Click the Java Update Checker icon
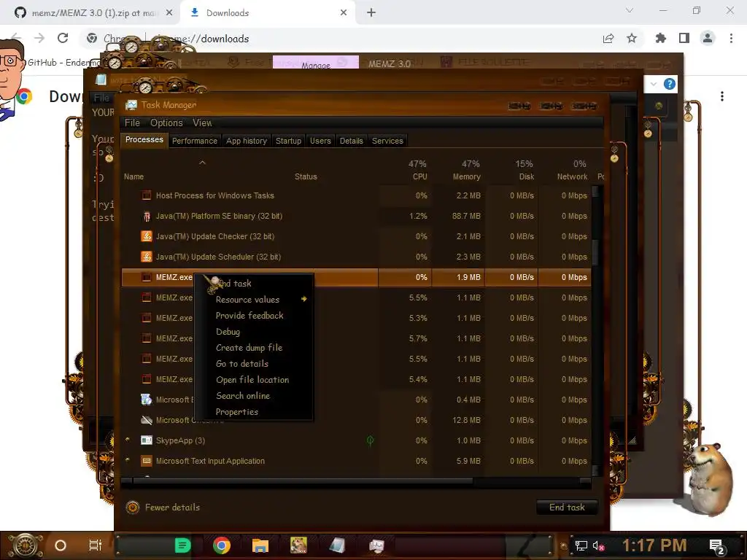Screen dimensions: 747x560 point(146,236)
